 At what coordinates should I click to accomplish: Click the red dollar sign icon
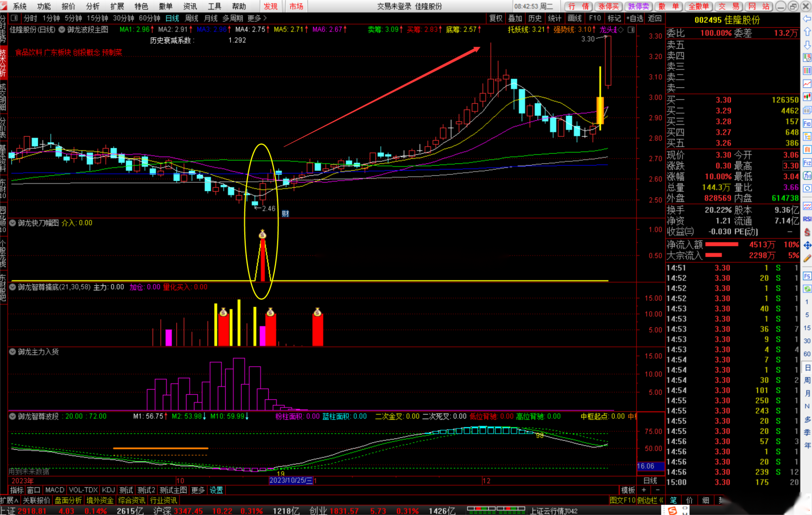807,232
